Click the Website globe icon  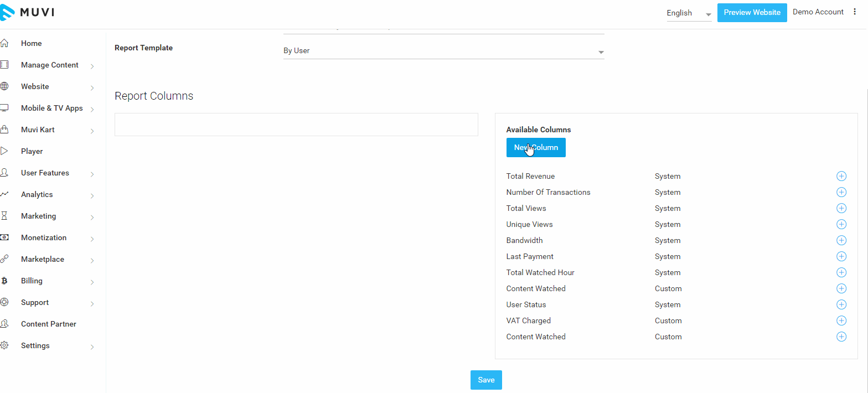pos(4,86)
